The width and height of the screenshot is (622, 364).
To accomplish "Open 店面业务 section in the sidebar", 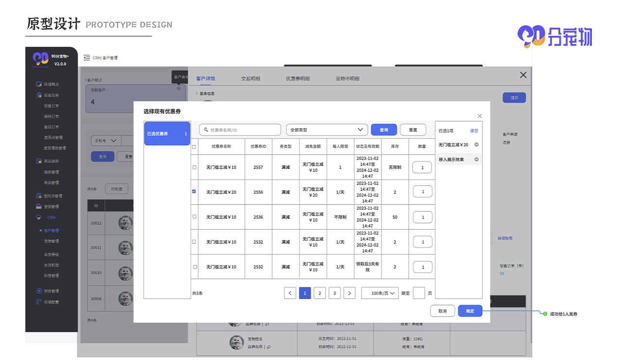I will pyautogui.click(x=48, y=95).
